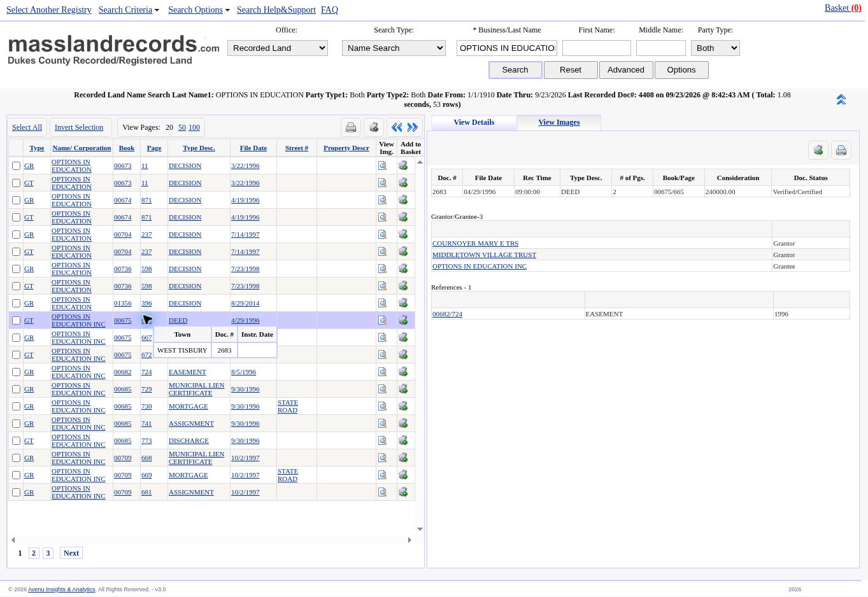868x597 pixels.
Task: Add MORTGAGE 10/2/1997 row to basket
Action: point(403,475)
